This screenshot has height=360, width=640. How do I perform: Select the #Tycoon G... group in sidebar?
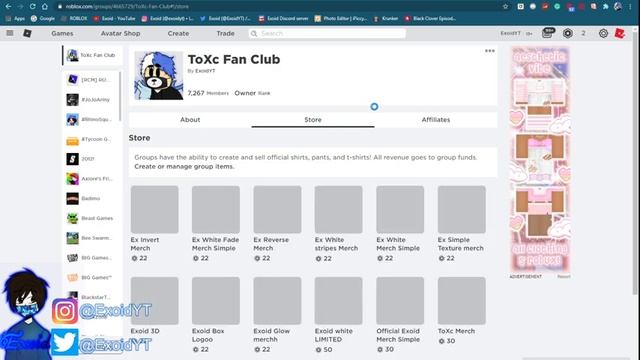[91, 139]
